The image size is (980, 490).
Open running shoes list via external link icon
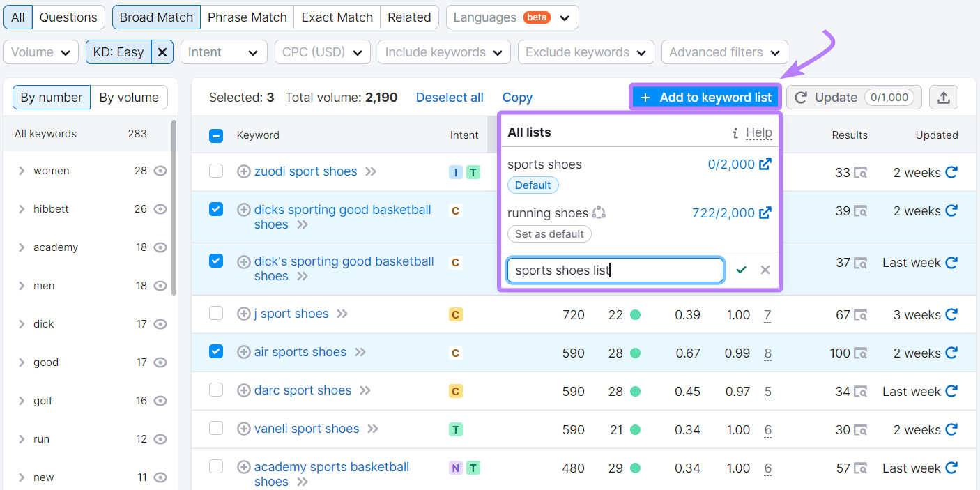pyautogui.click(x=765, y=213)
